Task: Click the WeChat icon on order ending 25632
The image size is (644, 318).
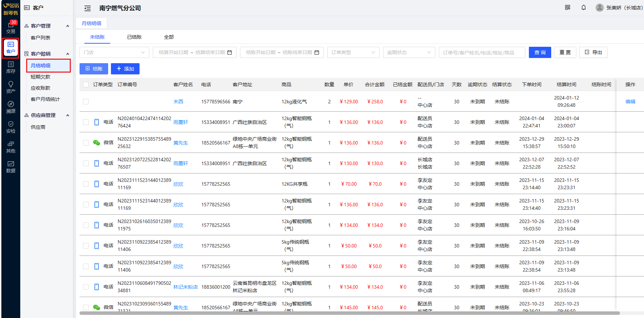Action: 97,143
